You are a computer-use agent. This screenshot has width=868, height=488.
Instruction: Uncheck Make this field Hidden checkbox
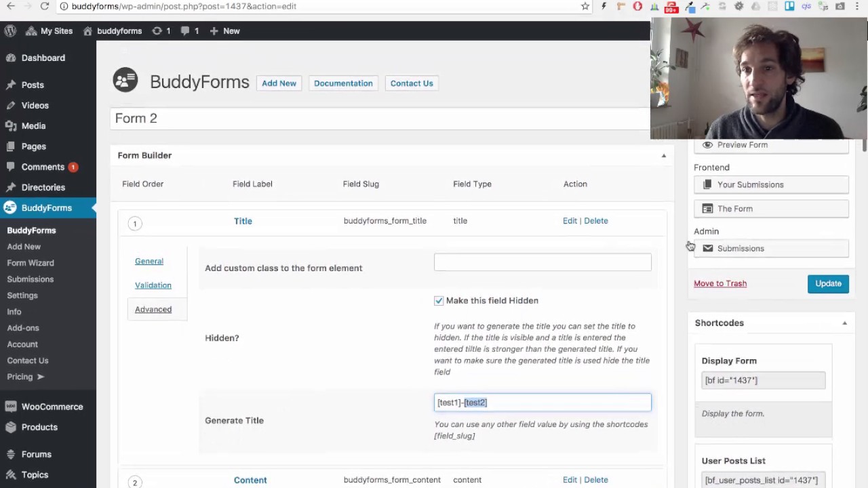pos(439,301)
